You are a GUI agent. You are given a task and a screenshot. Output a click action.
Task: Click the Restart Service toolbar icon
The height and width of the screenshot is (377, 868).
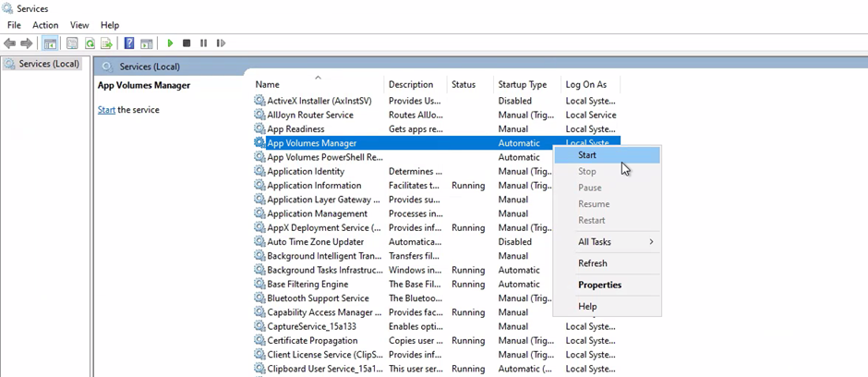point(221,43)
